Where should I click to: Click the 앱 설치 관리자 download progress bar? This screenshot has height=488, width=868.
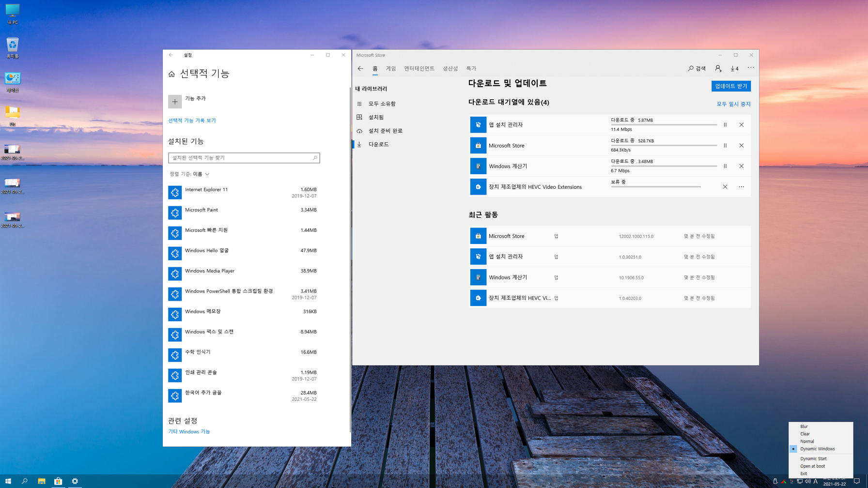click(x=664, y=125)
